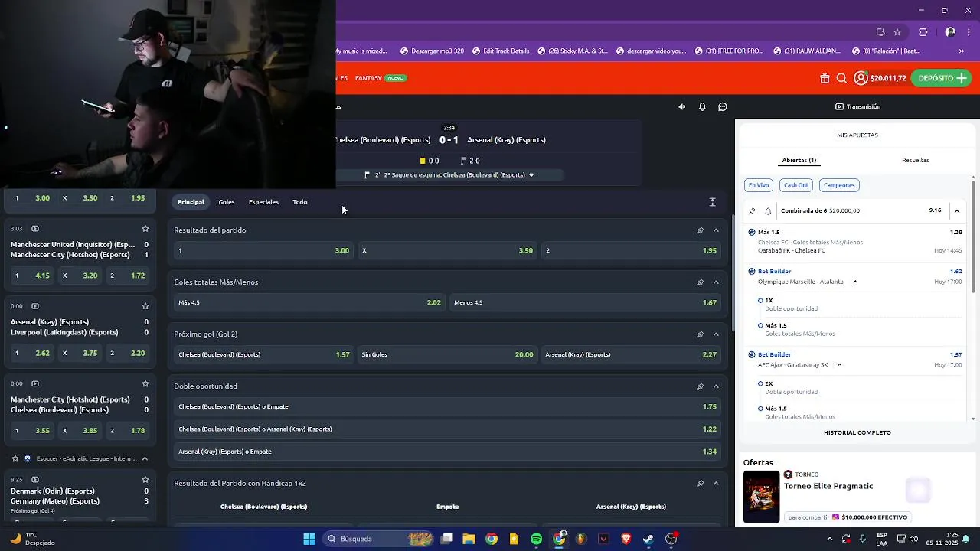
Task: Collapse the Próximo gol (Gol 2) section
Action: click(716, 334)
